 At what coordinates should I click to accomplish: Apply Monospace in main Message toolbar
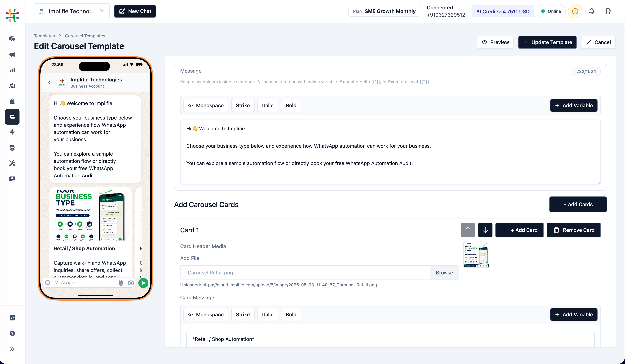[206, 105]
